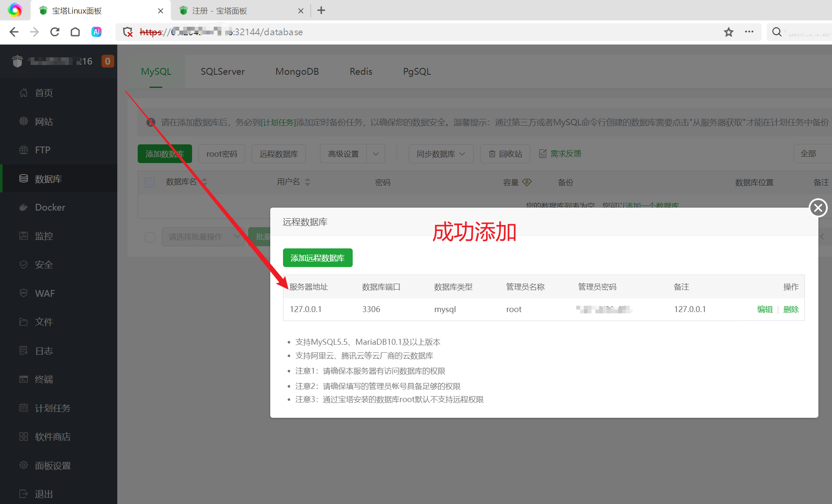832x504 pixels.
Task: Click the 文件 folder icon in sidebar
Action: click(x=24, y=322)
